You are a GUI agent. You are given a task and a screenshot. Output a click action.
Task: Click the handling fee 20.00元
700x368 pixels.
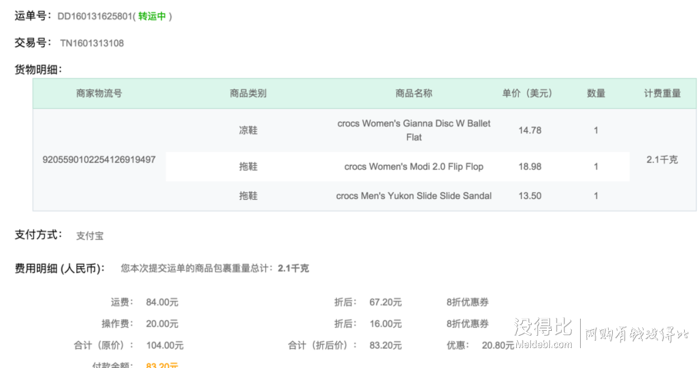click(x=162, y=324)
